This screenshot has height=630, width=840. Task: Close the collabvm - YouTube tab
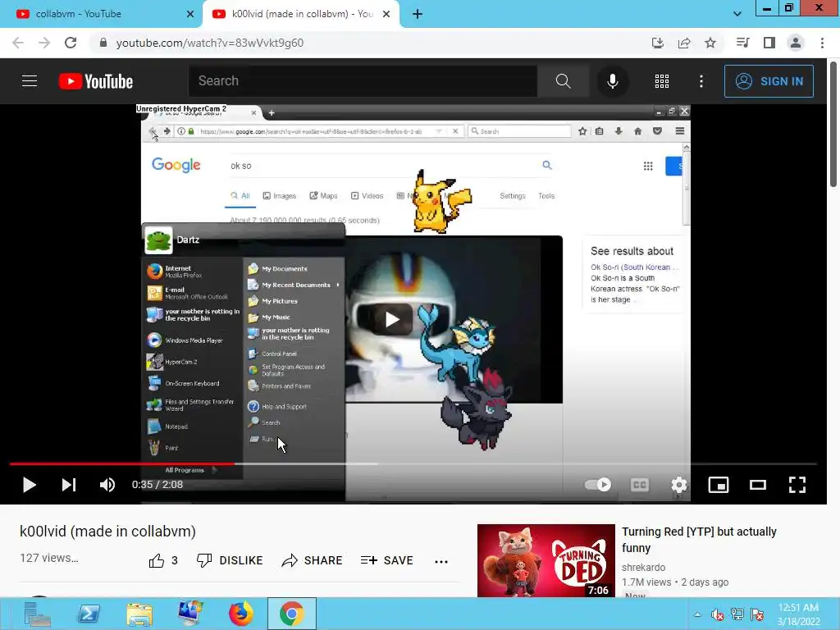coord(190,14)
